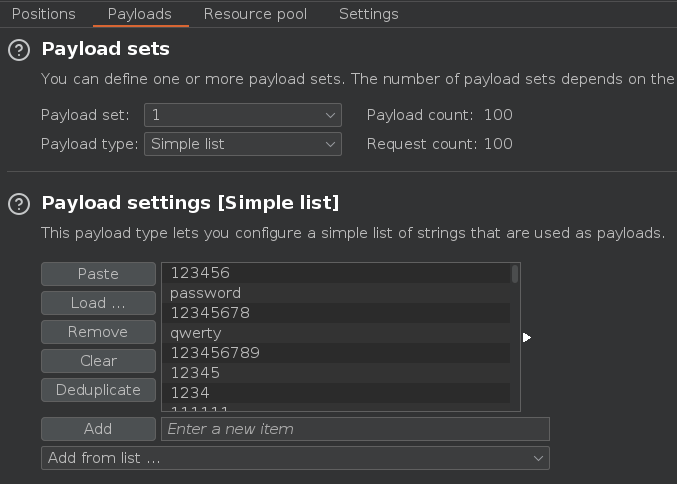Switch to the Positions tab
The image size is (677, 484).
pyautogui.click(x=43, y=14)
